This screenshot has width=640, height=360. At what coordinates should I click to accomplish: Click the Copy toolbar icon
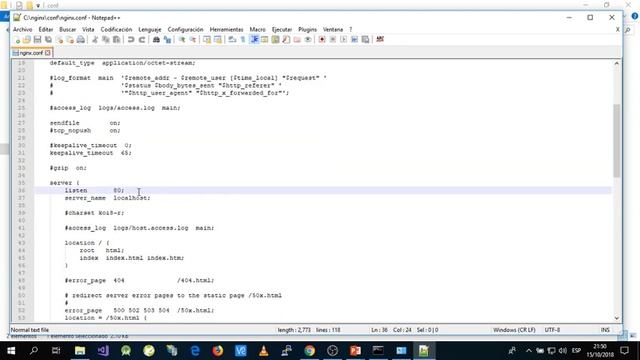pyautogui.click(x=106, y=40)
